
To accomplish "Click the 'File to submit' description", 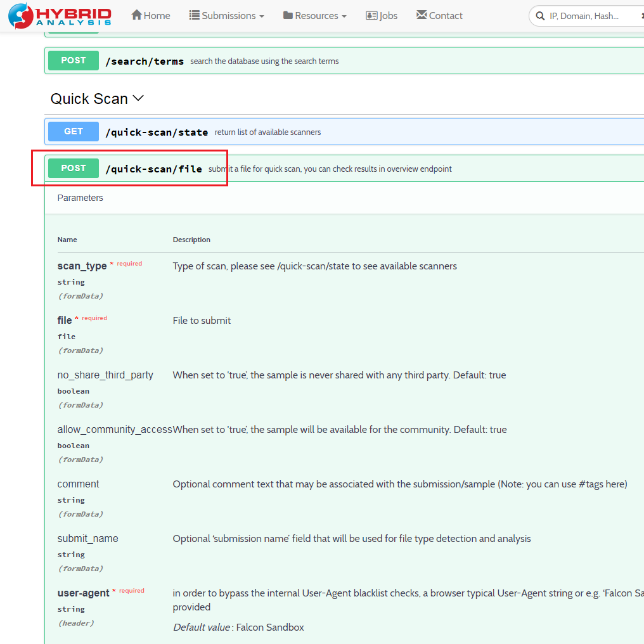I will pyautogui.click(x=202, y=320).
